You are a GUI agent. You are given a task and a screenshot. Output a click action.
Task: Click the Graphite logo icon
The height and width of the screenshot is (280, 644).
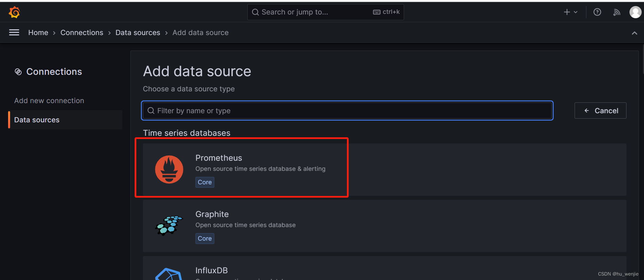169,226
